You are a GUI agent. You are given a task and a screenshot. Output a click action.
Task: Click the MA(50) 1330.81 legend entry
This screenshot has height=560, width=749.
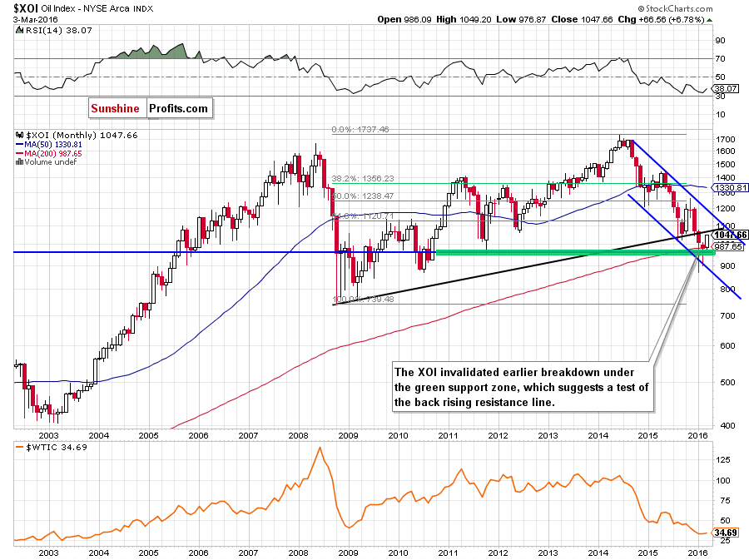pyautogui.click(x=49, y=144)
